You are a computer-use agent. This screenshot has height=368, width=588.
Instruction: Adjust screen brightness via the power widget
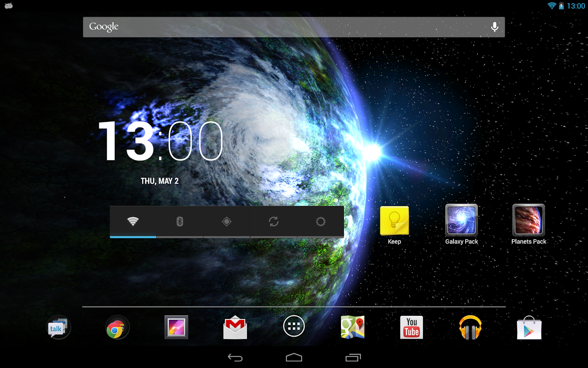coord(320,222)
